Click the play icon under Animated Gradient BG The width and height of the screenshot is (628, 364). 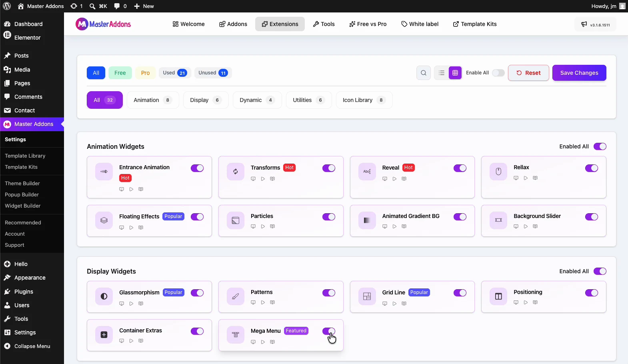pyautogui.click(x=394, y=226)
